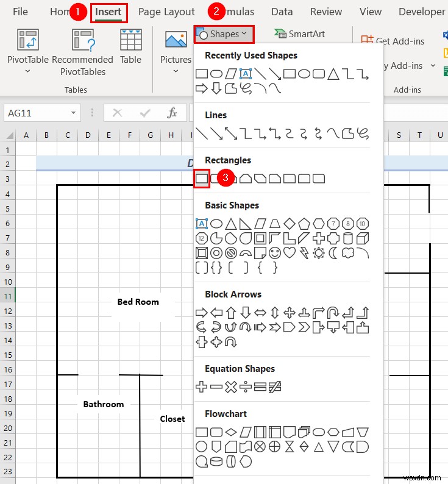Viewport: 448px width, 484px height.
Task: Select the Flowchart Decision diamond
Action: (x=231, y=432)
